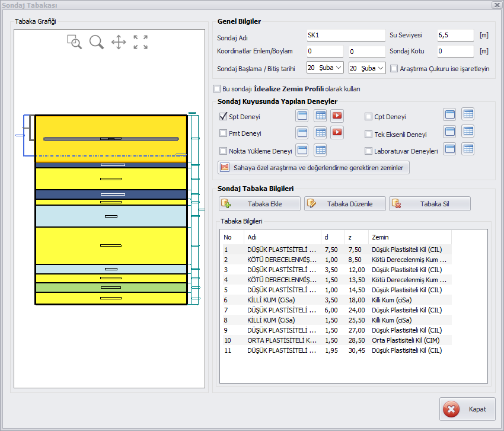Click the fit-to-extents icon above the graph

(x=141, y=42)
